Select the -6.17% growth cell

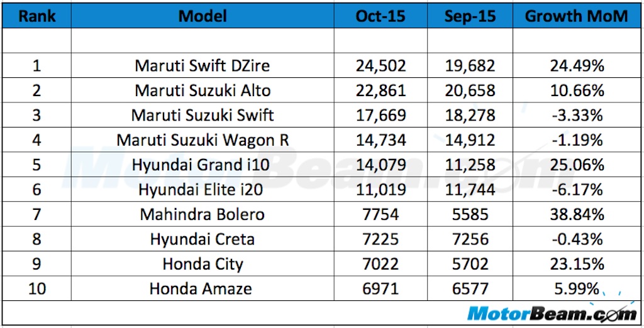tap(576, 190)
